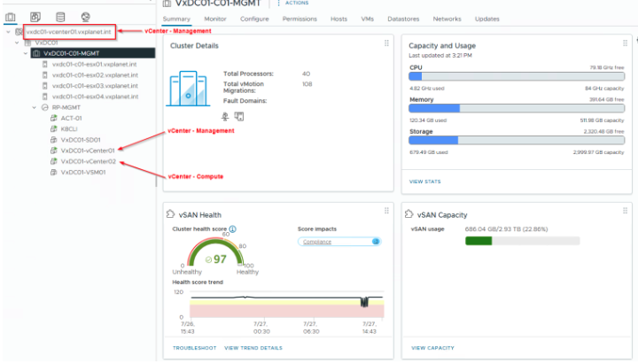This screenshot has width=638, height=364.
Task: Click the health score trend chart
Action: [287, 304]
